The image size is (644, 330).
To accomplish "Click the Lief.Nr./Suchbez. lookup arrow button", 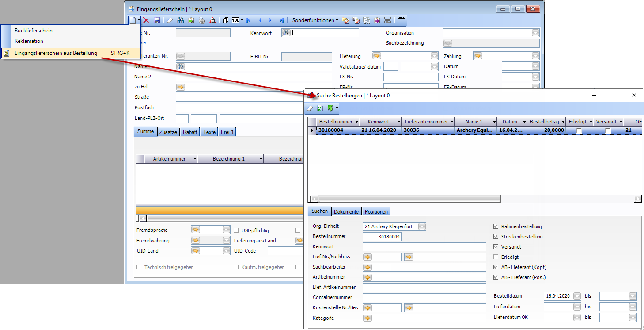I will pos(367,257).
